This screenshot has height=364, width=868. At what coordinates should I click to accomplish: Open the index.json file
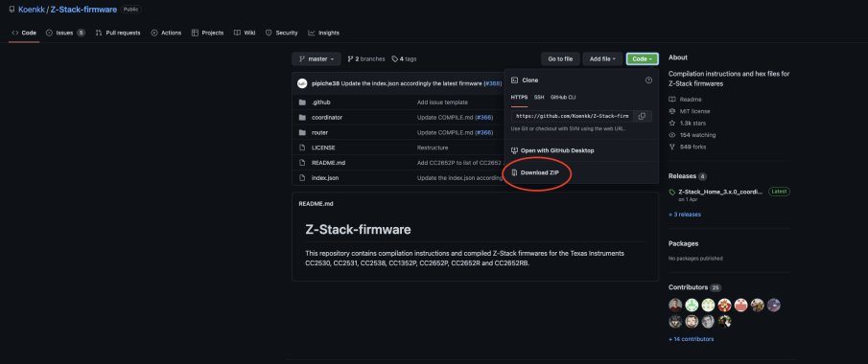tap(325, 177)
